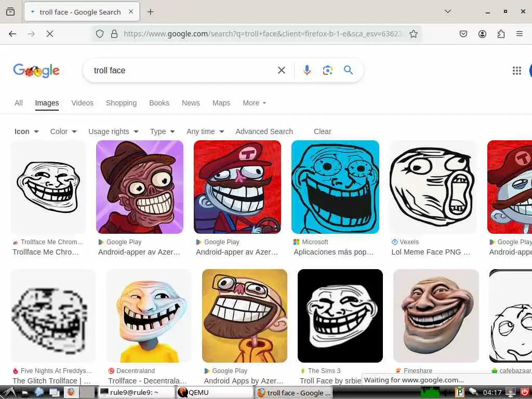Save page to Pocket
This screenshot has height=399, width=532.
pyautogui.click(x=463, y=34)
